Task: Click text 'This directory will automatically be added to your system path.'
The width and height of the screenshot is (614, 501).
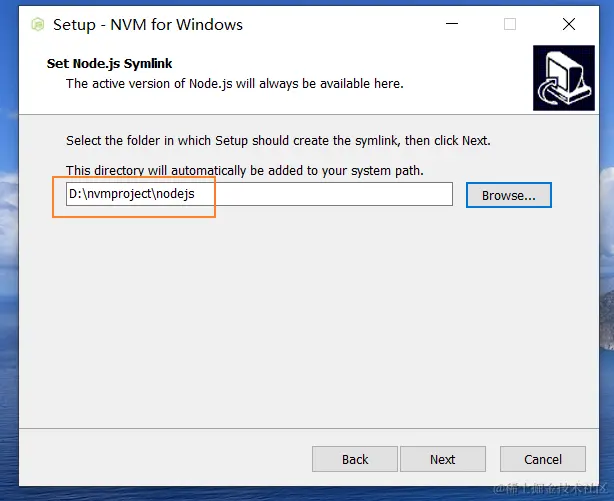Action: click(x=245, y=171)
